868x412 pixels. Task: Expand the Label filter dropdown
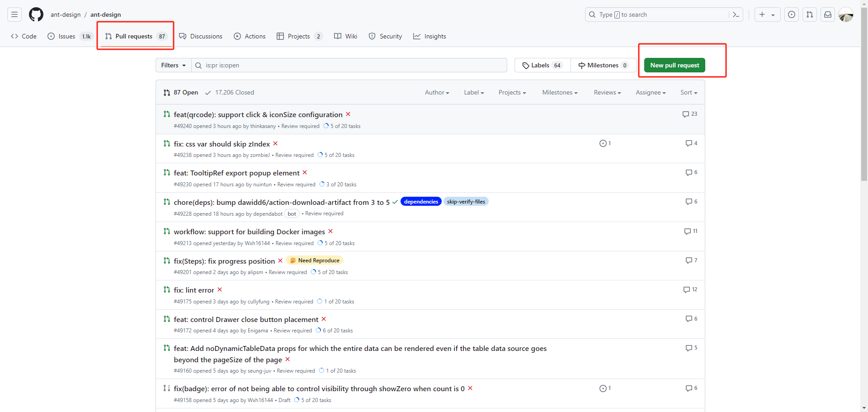(x=474, y=92)
